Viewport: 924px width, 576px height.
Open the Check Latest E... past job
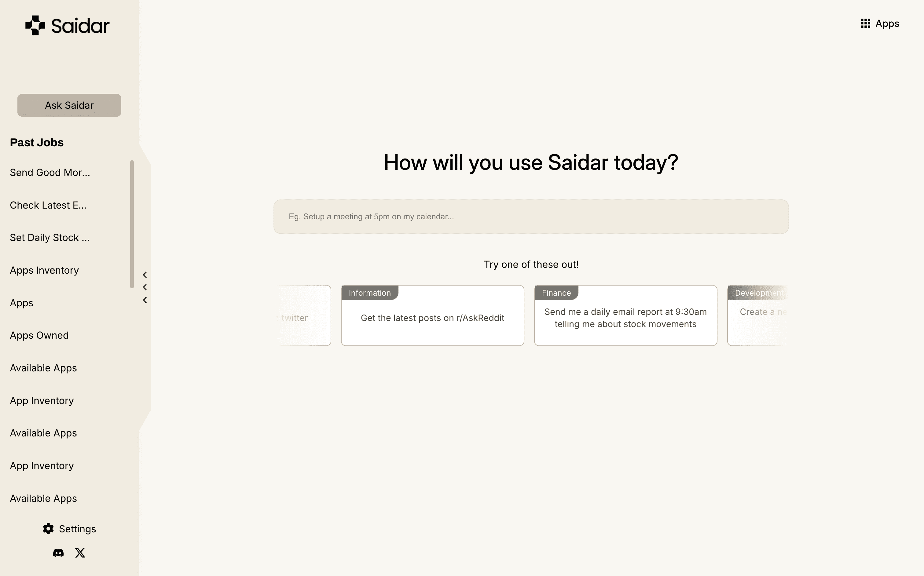(x=48, y=205)
